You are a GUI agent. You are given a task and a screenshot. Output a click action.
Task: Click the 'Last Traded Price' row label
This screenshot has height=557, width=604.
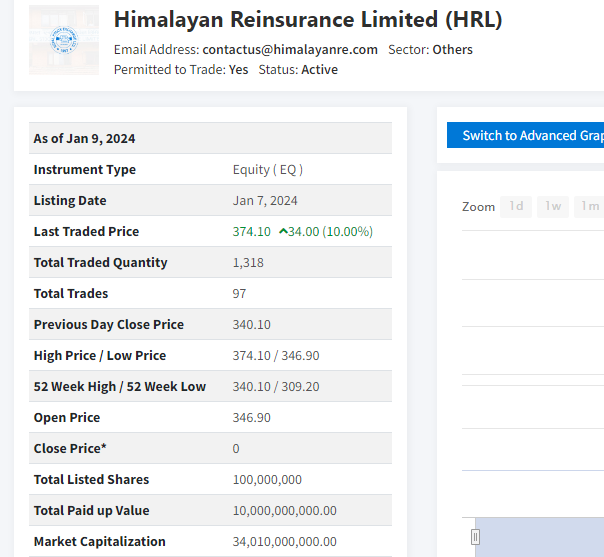(x=86, y=232)
